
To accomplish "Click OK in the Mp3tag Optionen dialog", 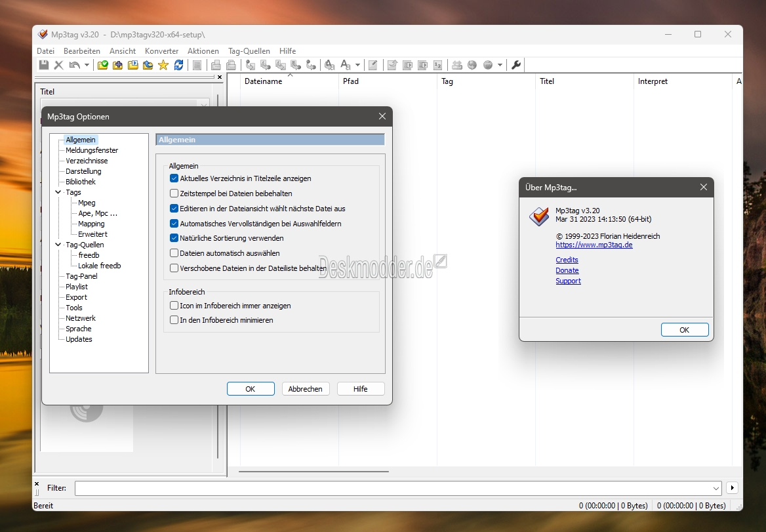I will pyautogui.click(x=251, y=389).
